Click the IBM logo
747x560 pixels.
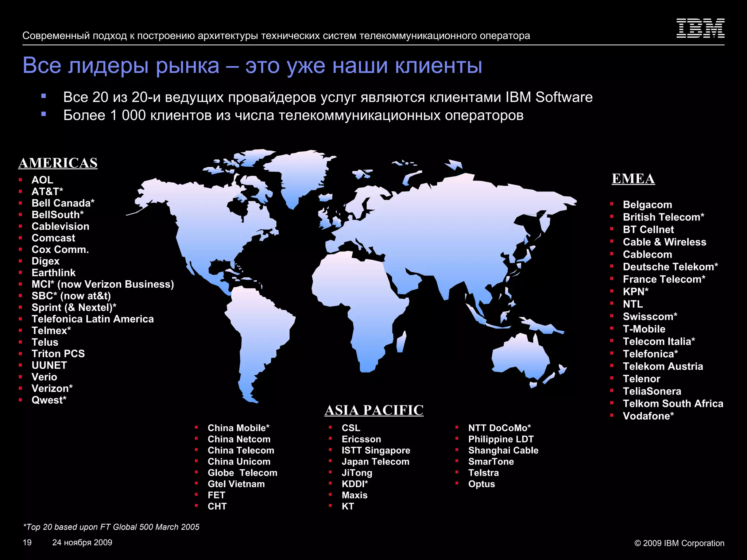(700, 28)
